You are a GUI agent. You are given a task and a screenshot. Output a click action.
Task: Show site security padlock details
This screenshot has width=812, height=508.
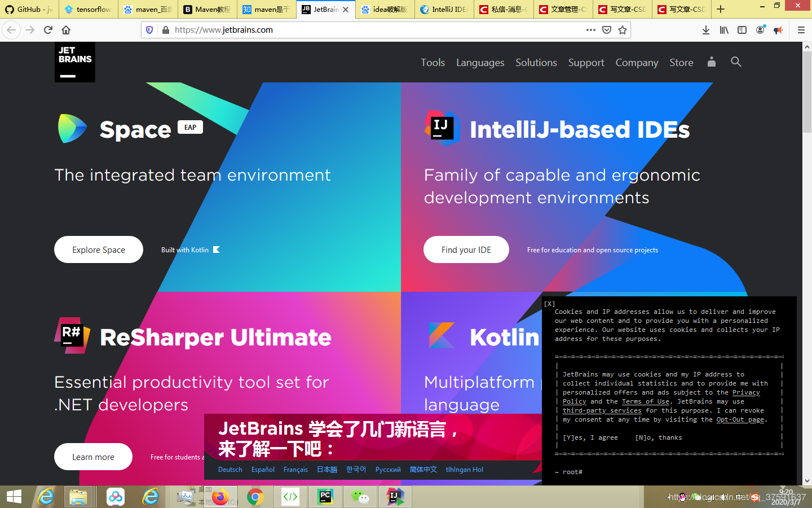[165, 30]
